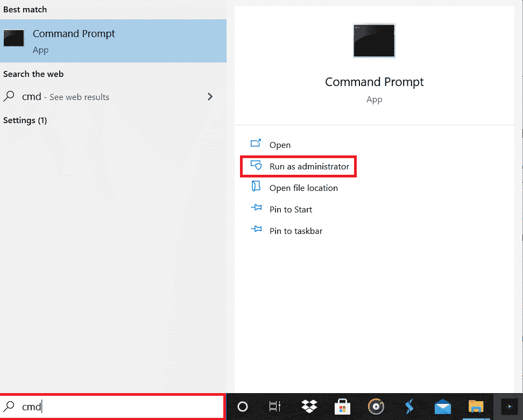Choose Open for Command Prompt

coord(280,145)
